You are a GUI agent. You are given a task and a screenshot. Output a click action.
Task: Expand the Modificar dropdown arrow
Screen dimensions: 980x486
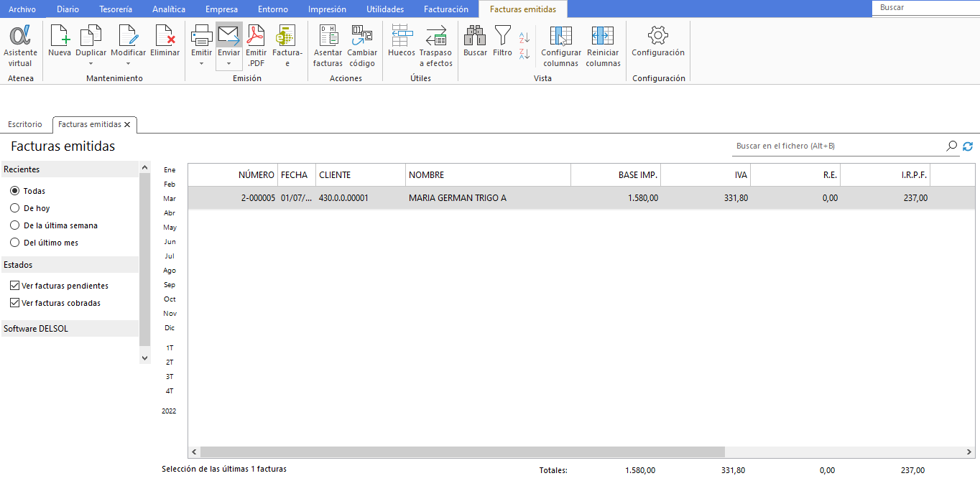click(128, 63)
